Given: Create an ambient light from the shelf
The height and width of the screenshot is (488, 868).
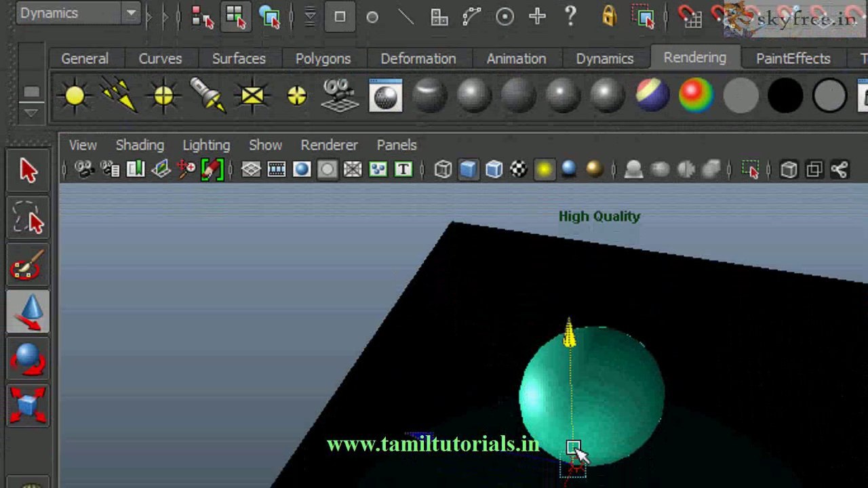Looking at the screenshot, I should click(75, 96).
